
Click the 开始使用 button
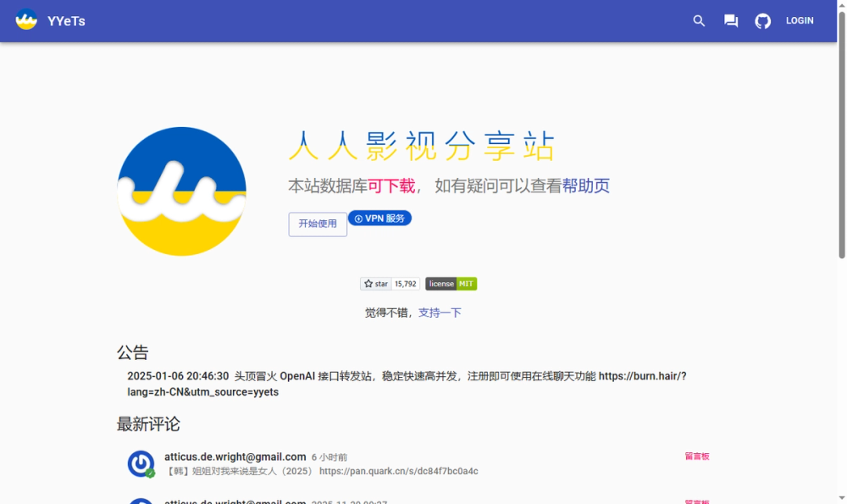click(x=318, y=224)
